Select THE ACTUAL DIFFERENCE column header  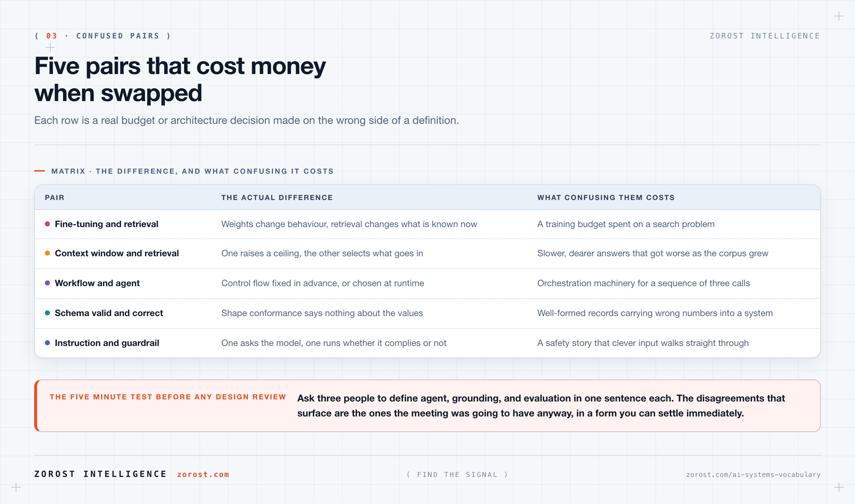point(277,198)
